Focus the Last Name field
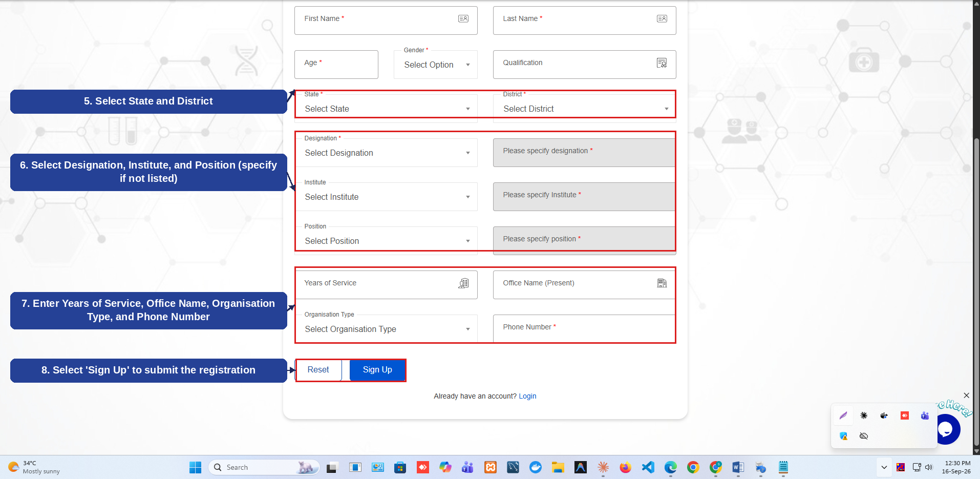 point(584,20)
